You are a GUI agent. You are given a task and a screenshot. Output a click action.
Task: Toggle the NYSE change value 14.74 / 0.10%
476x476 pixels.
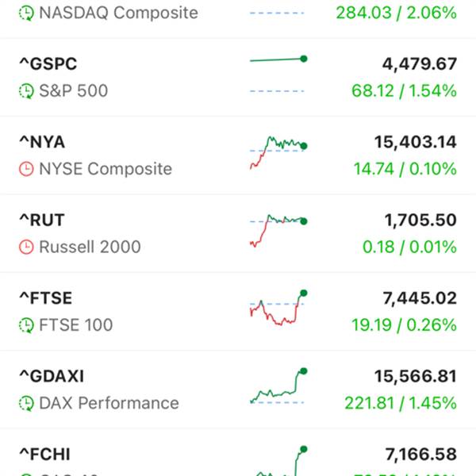[404, 169]
